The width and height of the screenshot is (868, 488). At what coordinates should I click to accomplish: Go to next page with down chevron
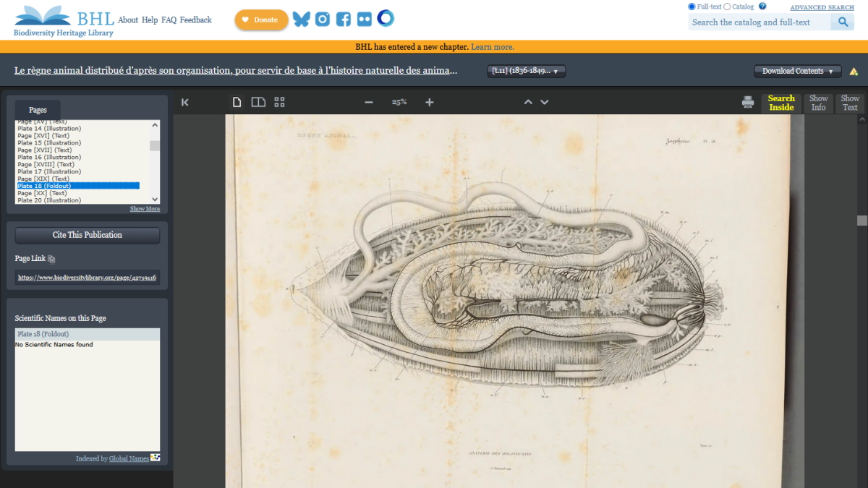point(545,103)
